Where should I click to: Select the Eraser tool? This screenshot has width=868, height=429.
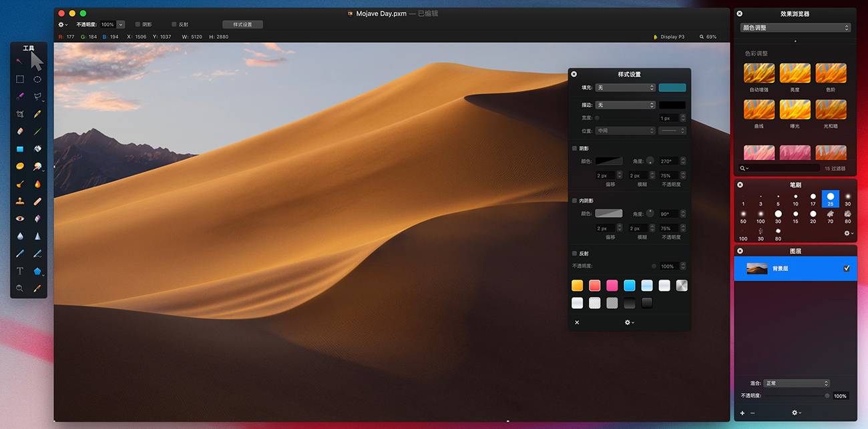tap(20, 131)
